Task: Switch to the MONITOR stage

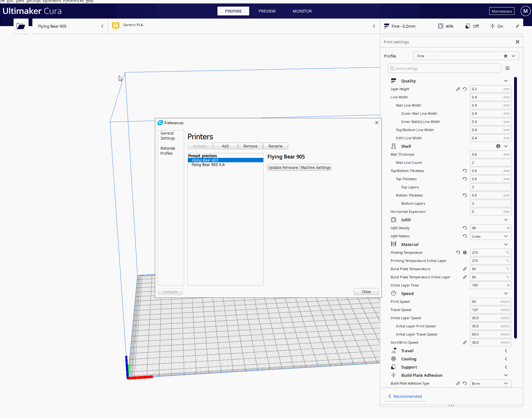Action: [x=302, y=11]
